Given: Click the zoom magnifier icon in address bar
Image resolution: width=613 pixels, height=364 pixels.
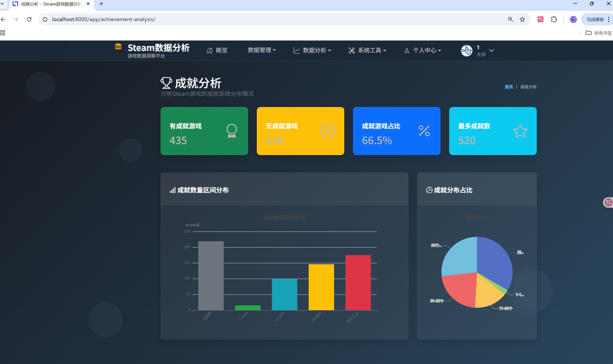Looking at the screenshot, I should (510, 19).
